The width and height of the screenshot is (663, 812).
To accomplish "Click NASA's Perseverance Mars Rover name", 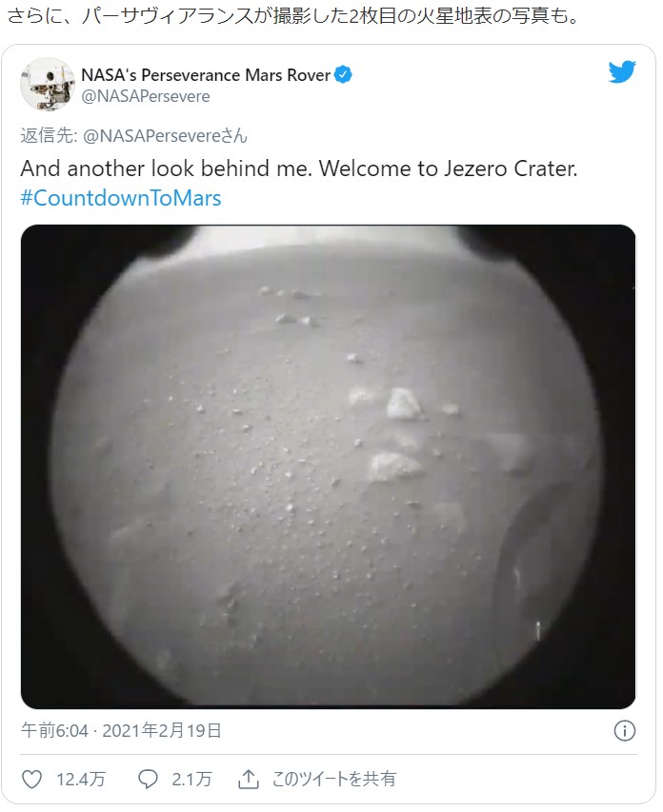I will [206, 75].
